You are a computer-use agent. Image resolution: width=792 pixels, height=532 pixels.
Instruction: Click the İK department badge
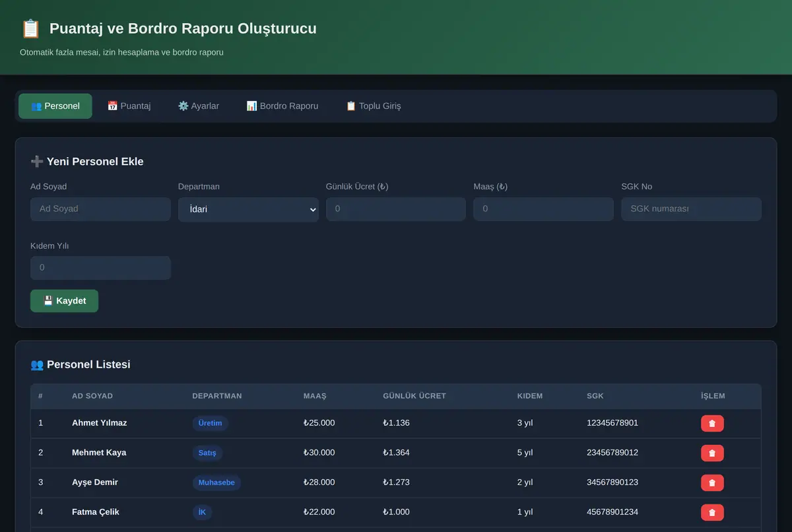(x=202, y=512)
